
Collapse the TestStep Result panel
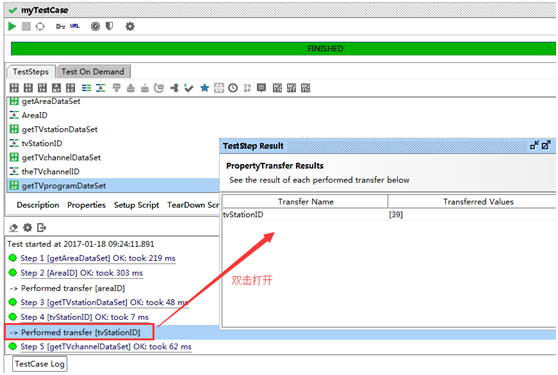pos(534,145)
